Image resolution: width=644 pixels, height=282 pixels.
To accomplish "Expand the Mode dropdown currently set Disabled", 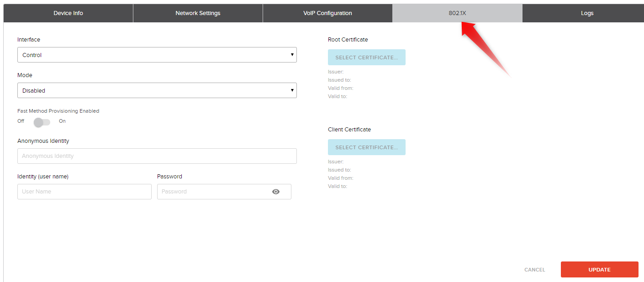I will coord(157,90).
